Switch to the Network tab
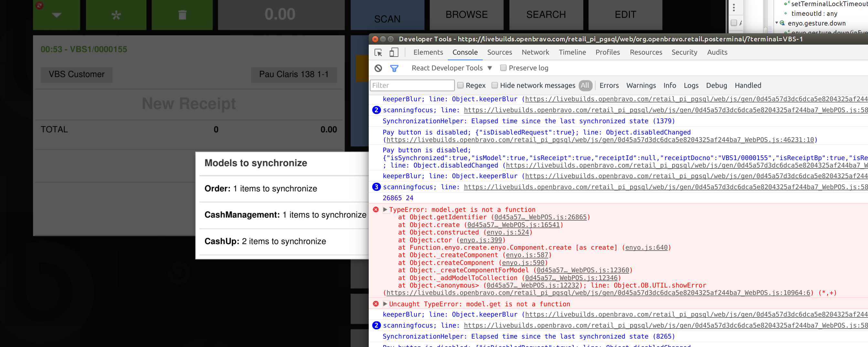Viewport: 868px width, 347px height. tap(535, 52)
